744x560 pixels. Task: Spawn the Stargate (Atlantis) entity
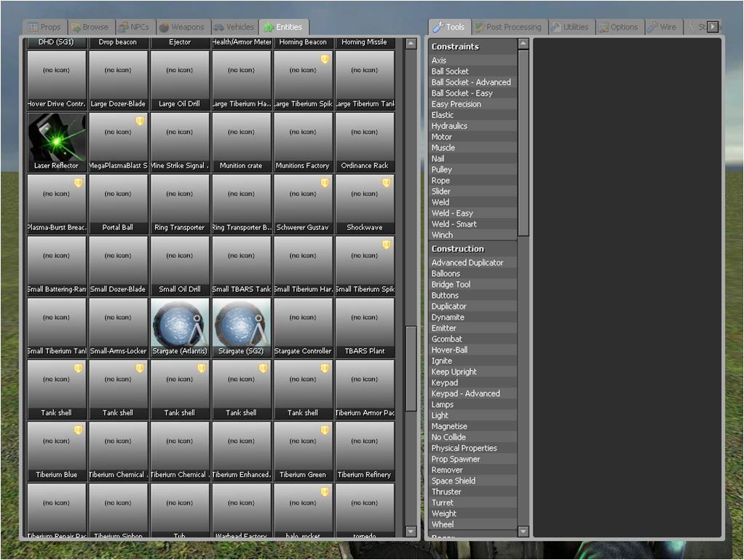(180, 326)
